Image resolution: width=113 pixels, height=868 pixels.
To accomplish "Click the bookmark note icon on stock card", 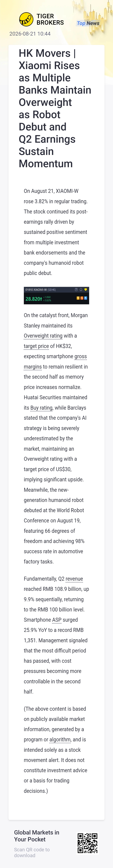I will (76, 289).
